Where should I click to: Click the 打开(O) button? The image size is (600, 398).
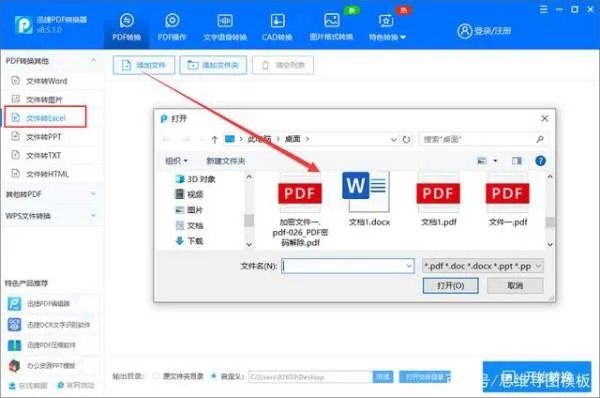pos(450,285)
